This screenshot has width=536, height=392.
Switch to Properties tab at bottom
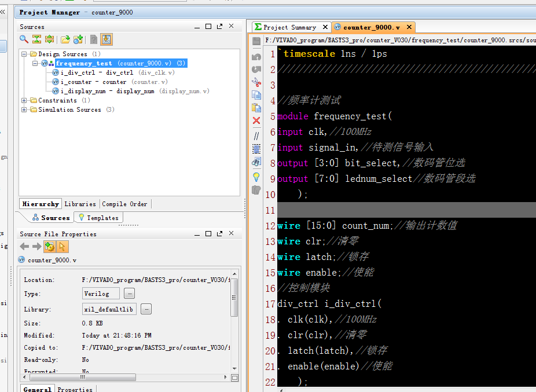(75, 389)
